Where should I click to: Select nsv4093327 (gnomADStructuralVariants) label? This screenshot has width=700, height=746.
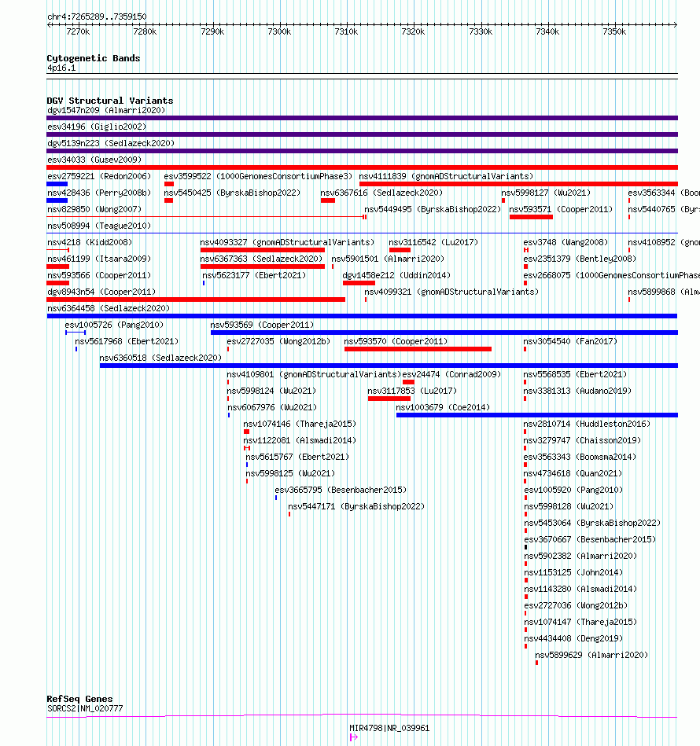tap(287, 243)
